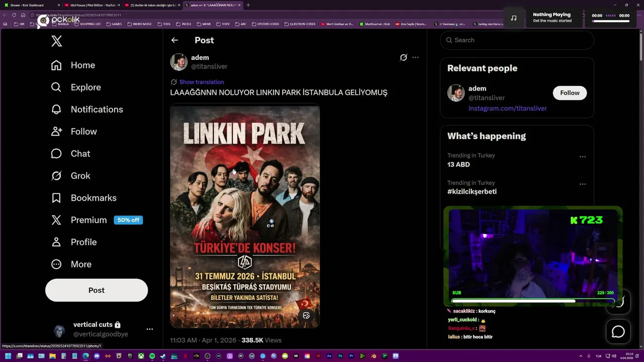Screen dimensions: 644x362
Task: Open Grok from the sidebar
Action: click(70, 176)
